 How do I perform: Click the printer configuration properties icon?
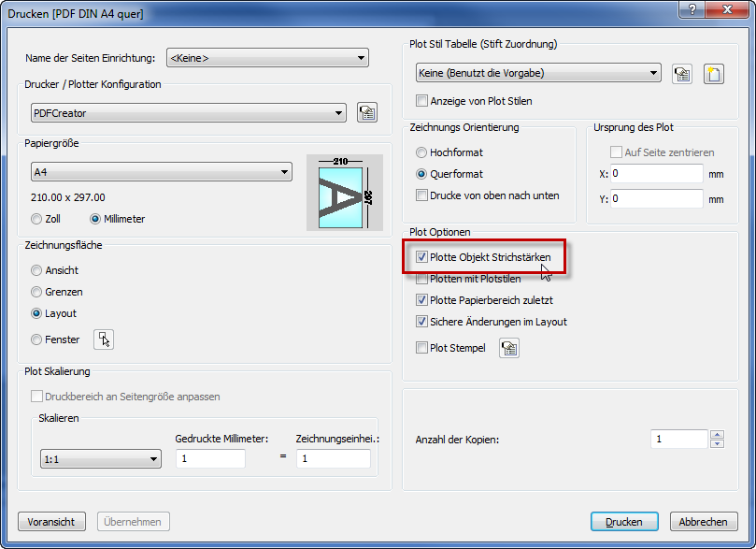[x=366, y=113]
